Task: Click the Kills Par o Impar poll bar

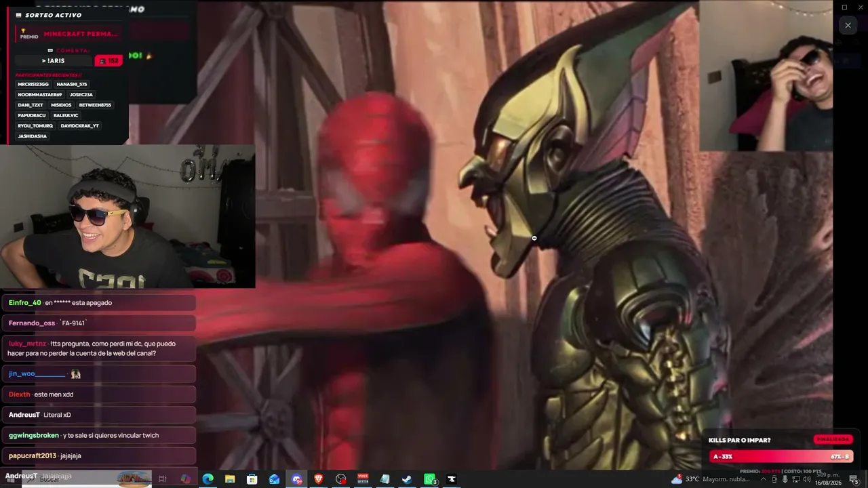Action: tap(781, 456)
